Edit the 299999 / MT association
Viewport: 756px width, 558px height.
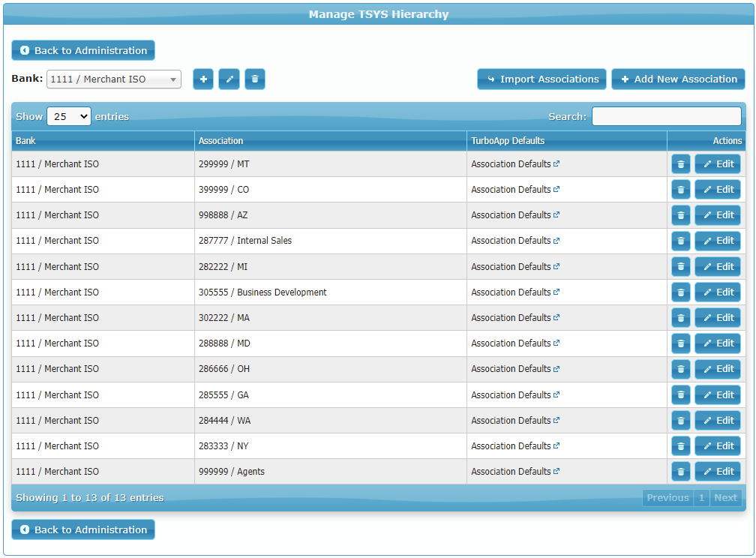(718, 164)
